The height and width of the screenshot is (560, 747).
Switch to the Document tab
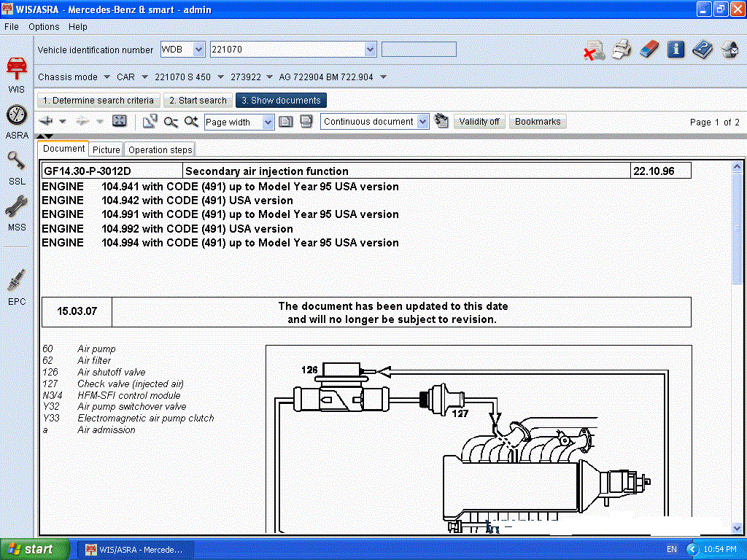tap(63, 149)
